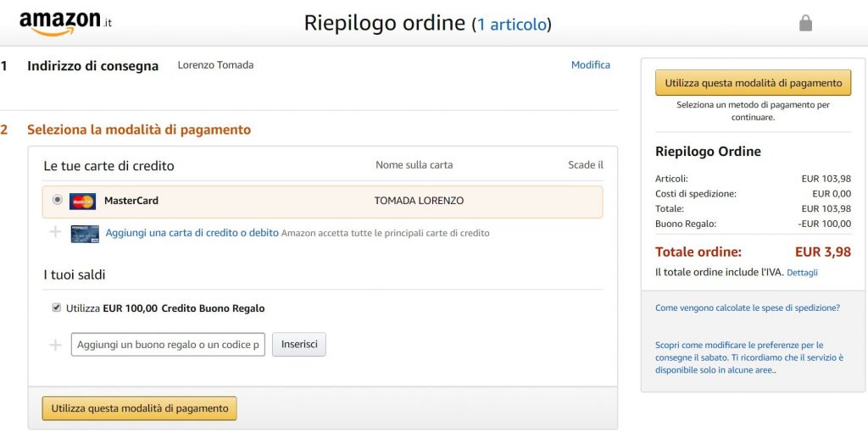Open Come vengono calcolate le spese di spedizione

point(747,308)
